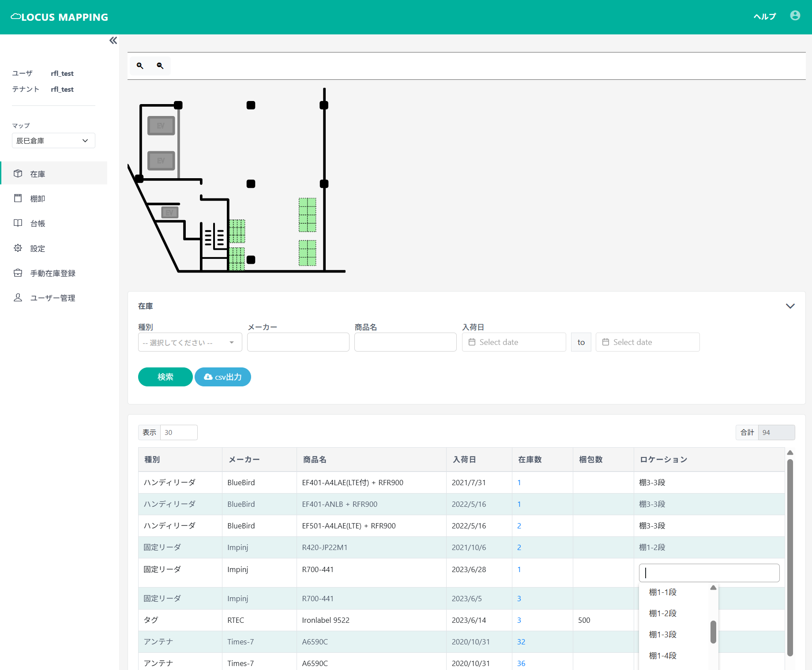Click the 入荷日 column header

pyautogui.click(x=479, y=459)
